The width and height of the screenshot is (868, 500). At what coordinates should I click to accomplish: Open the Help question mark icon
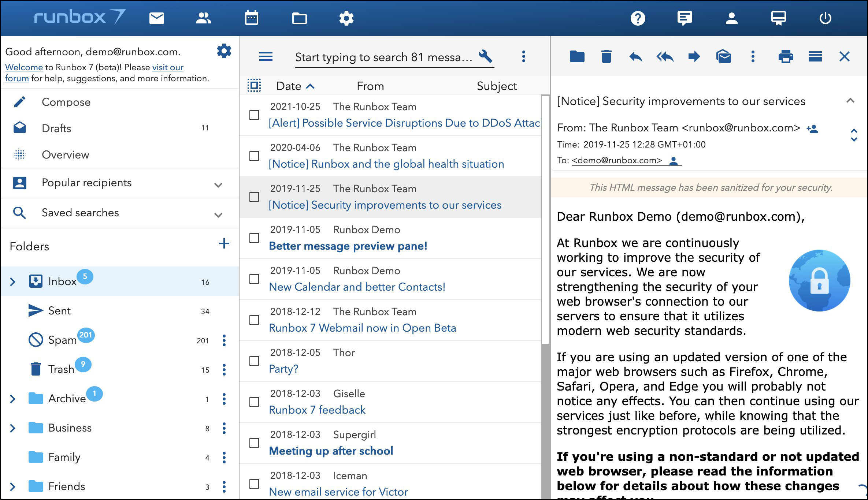tap(638, 18)
